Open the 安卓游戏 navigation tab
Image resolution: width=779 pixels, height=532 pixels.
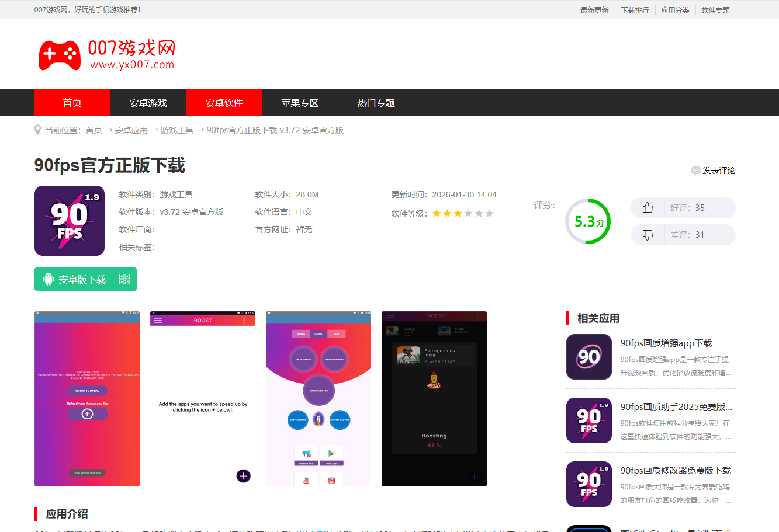[148, 103]
